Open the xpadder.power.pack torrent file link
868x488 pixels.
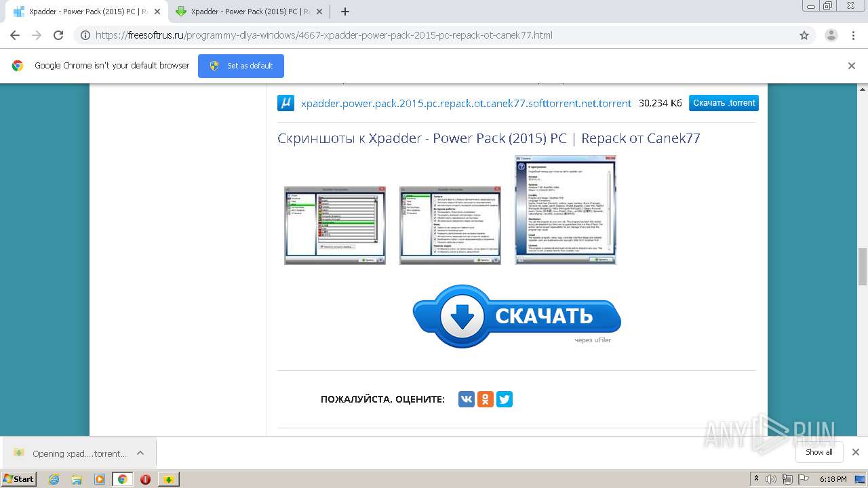click(x=466, y=103)
